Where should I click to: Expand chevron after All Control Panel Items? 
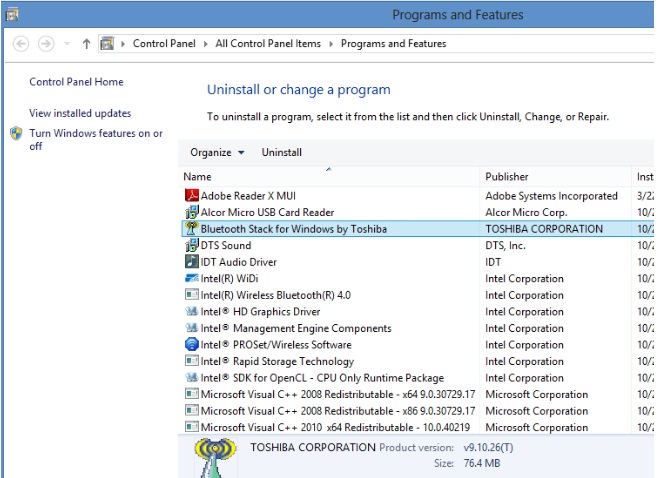click(331, 44)
